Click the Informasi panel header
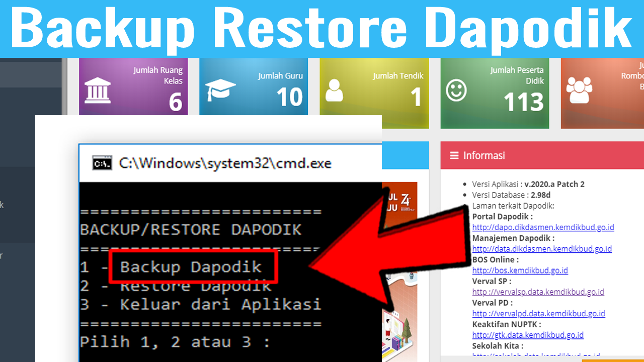Viewport: 644px width, 362px height. point(542,155)
